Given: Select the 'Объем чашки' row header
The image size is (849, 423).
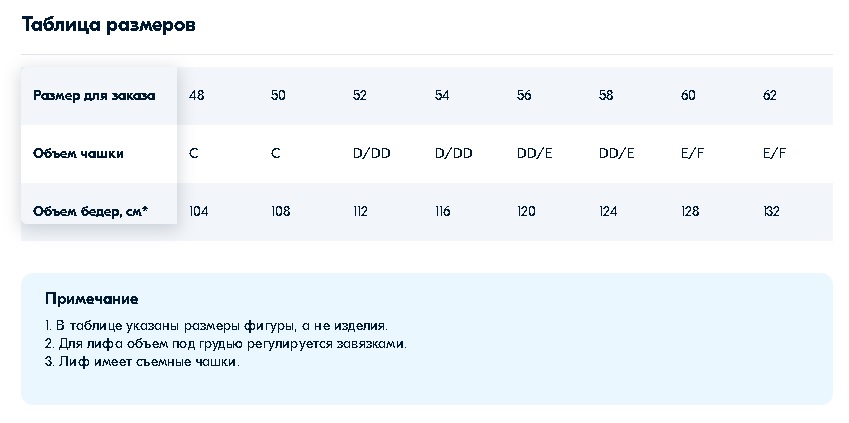Looking at the screenshot, I should coord(78,153).
